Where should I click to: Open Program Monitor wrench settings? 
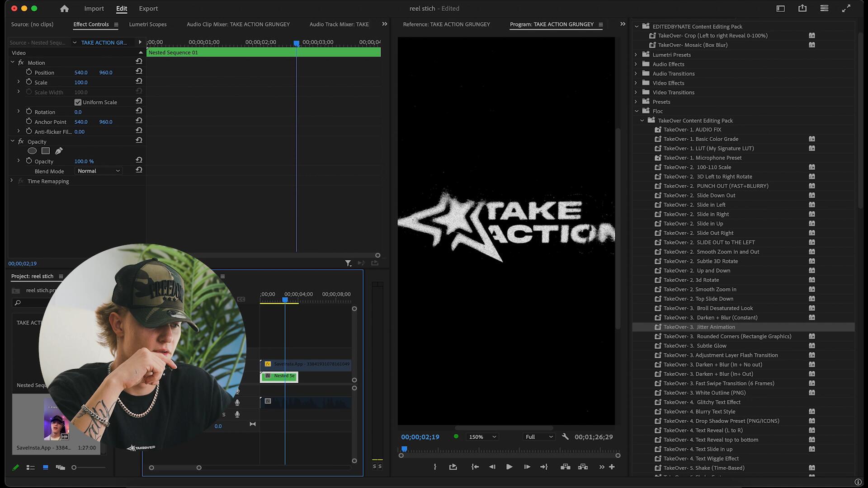click(565, 436)
